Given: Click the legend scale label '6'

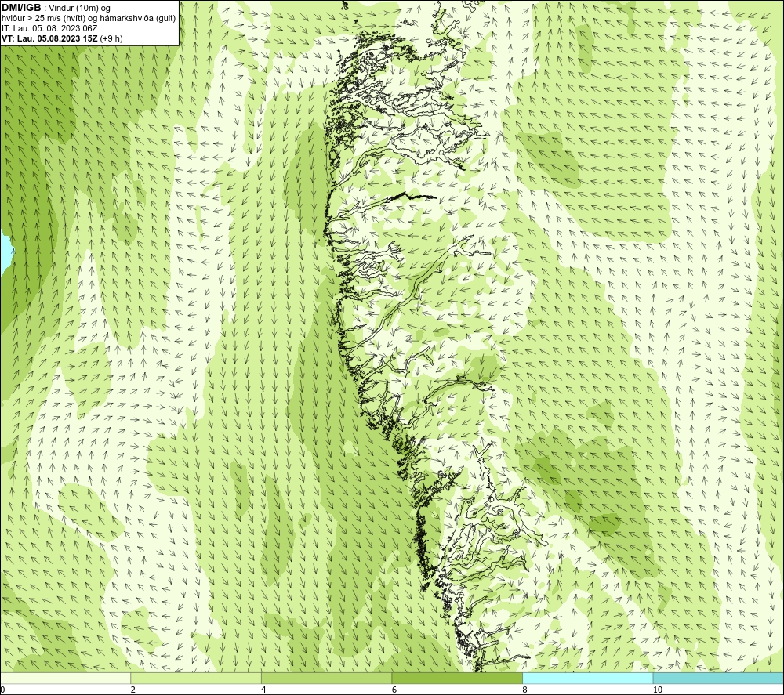Looking at the screenshot, I should [x=394, y=690].
